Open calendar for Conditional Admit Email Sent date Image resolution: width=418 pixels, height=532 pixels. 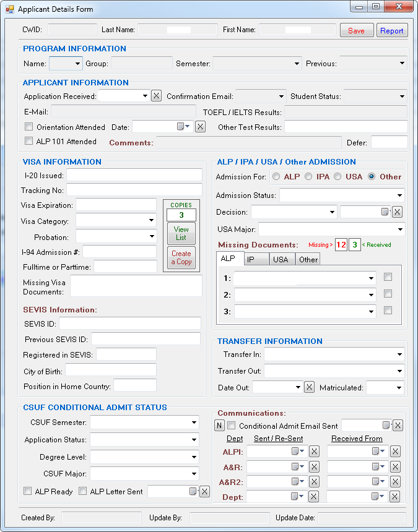(x=386, y=425)
